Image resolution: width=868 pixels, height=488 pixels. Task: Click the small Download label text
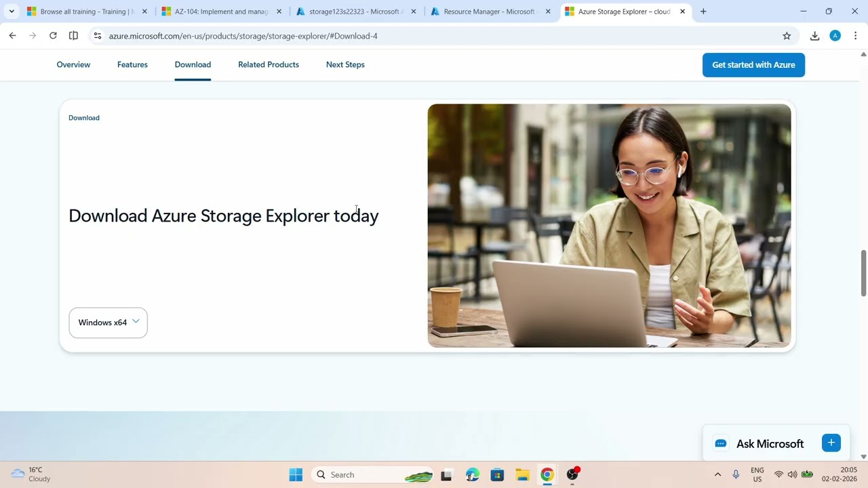tap(84, 118)
